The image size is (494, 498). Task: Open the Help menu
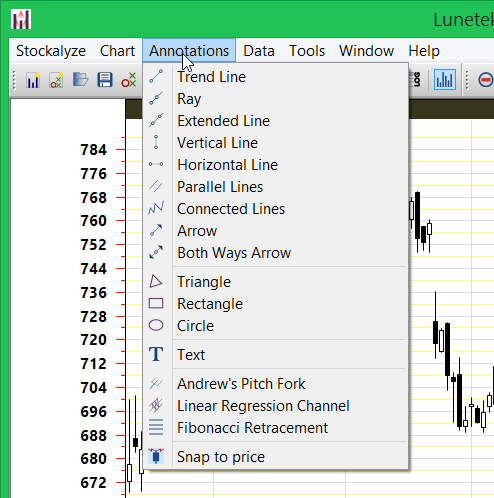coord(424,51)
